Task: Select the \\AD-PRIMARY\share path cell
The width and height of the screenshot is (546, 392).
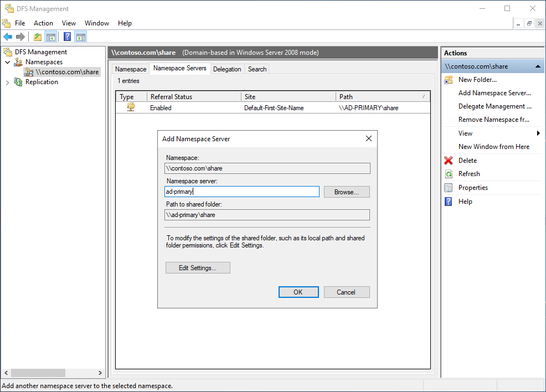Action: coord(368,108)
